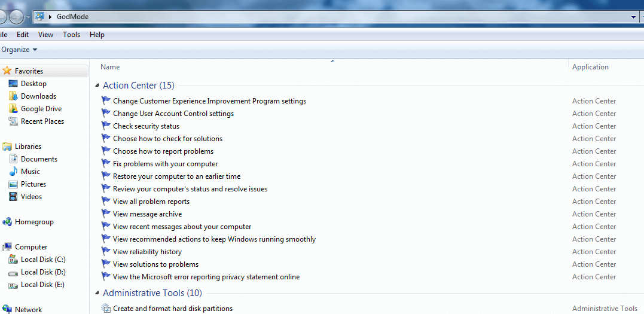Screen dimensions: 644x314
Task: Open the View menu
Action: [45, 35]
